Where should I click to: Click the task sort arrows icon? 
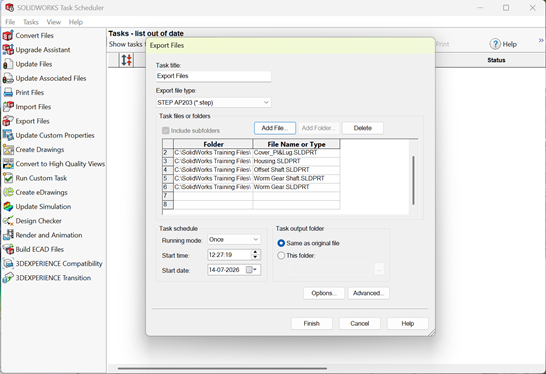[126, 60]
